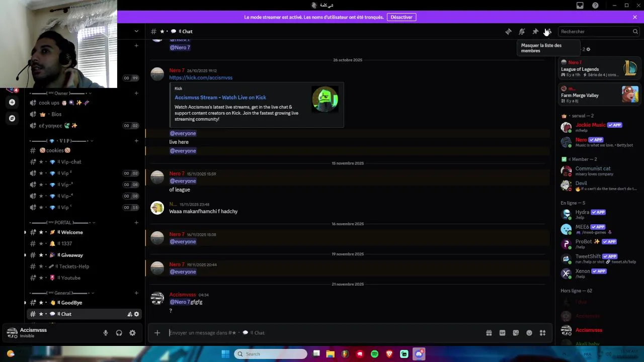The width and height of the screenshot is (644, 362).
Task: Click the taskbar Search box
Action: pyautogui.click(x=271, y=354)
